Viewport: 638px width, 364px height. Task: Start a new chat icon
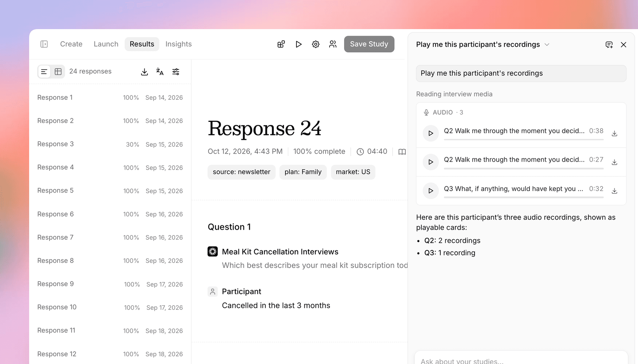click(609, 44)
